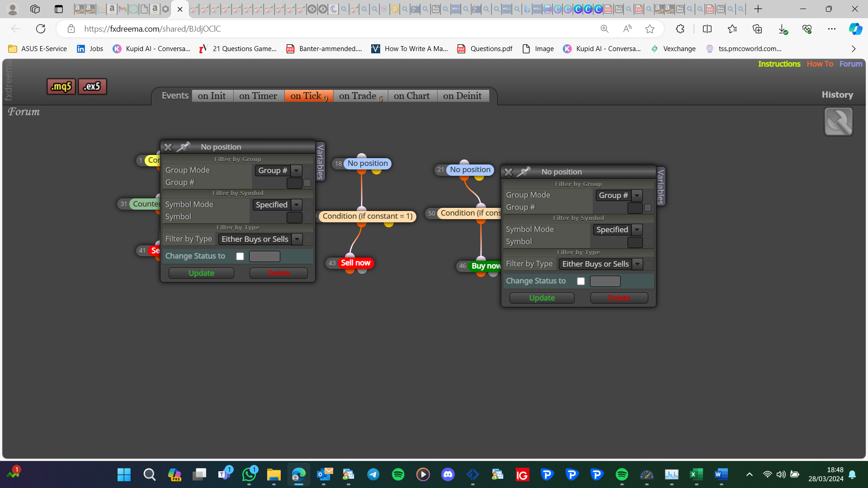The height and width of the screenshot is (488, 868).
Task: Open Windows Start menu
Action: (x=124, y=474)
